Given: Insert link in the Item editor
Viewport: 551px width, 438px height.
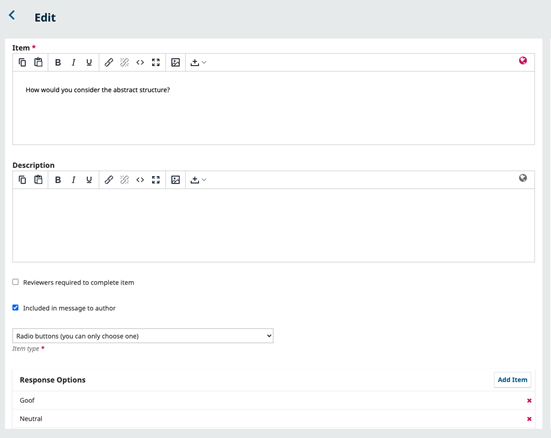Looking at the screenshot, I should pyautogui.click(x=109, y=63).
